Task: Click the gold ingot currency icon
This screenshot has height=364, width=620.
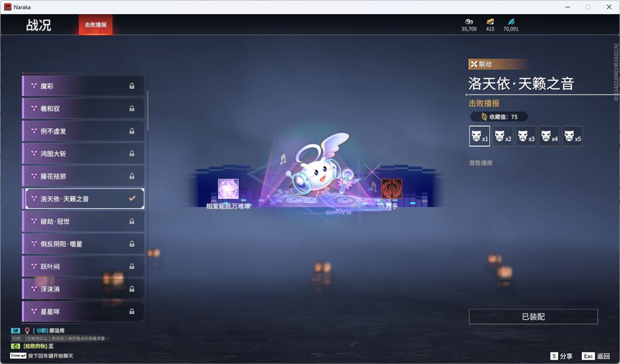Action: click(490, 22)
